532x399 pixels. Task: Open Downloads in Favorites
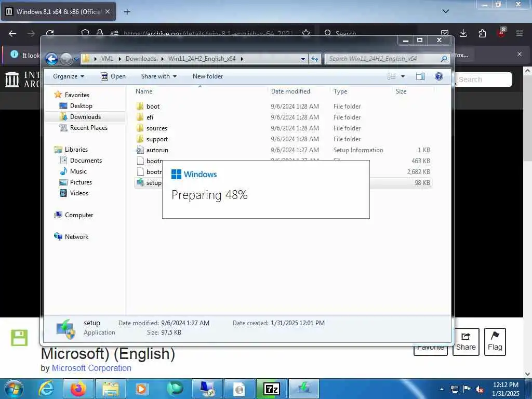85,117
